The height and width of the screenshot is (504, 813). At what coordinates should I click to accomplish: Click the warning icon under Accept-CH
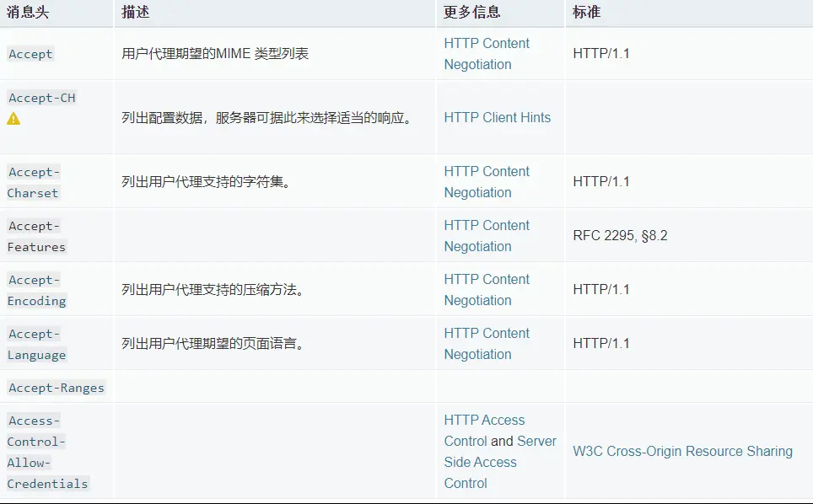click(12, 118)
